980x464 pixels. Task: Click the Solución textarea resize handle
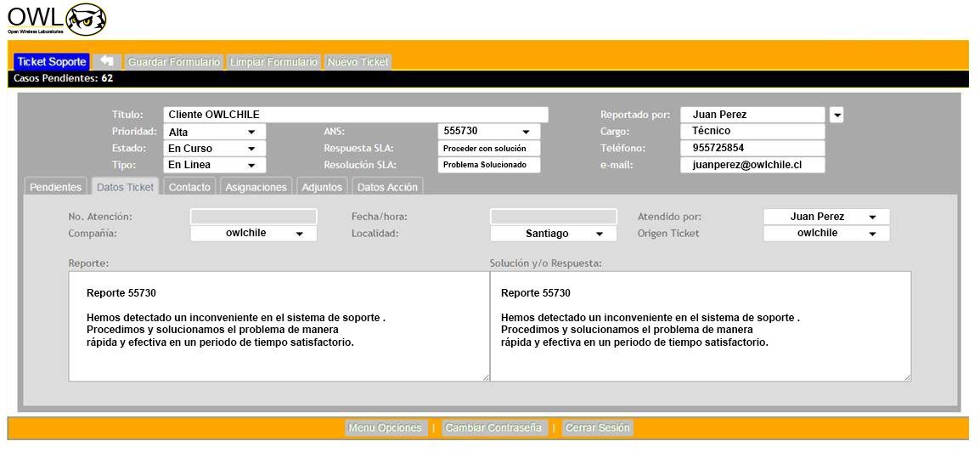click(x=907, y=376)
